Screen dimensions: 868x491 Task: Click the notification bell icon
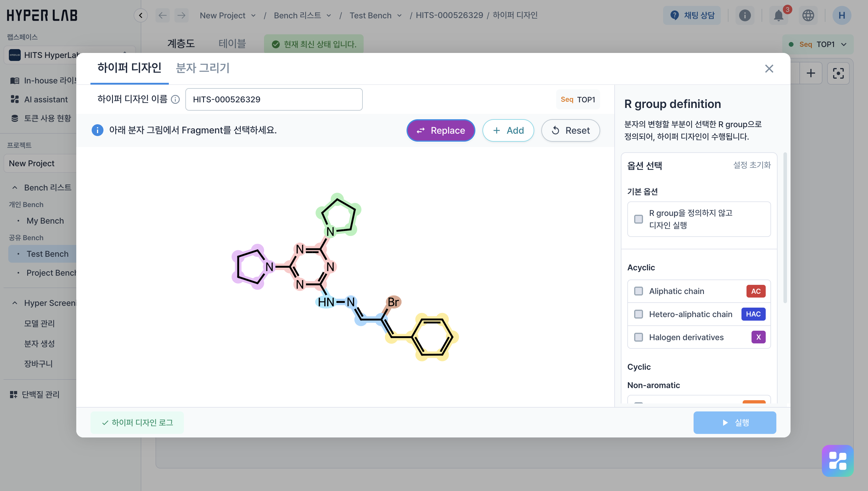click(x=778, y=15)
